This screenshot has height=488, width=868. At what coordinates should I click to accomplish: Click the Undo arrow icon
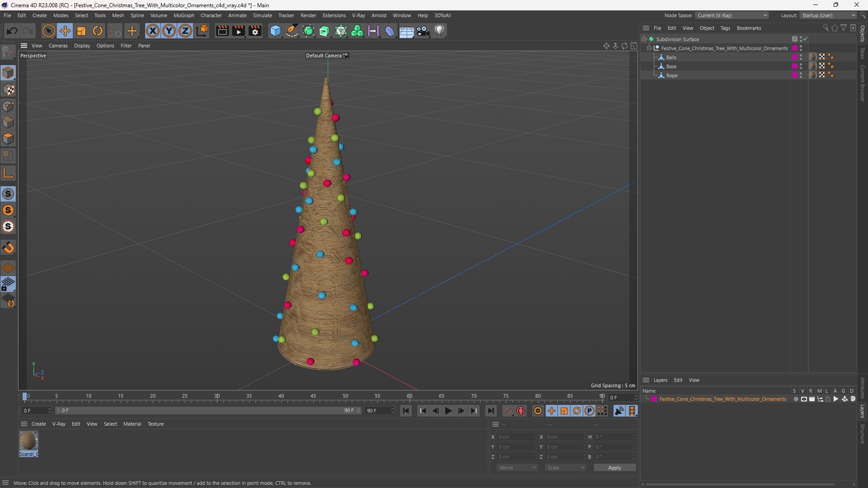pos(12,31)
